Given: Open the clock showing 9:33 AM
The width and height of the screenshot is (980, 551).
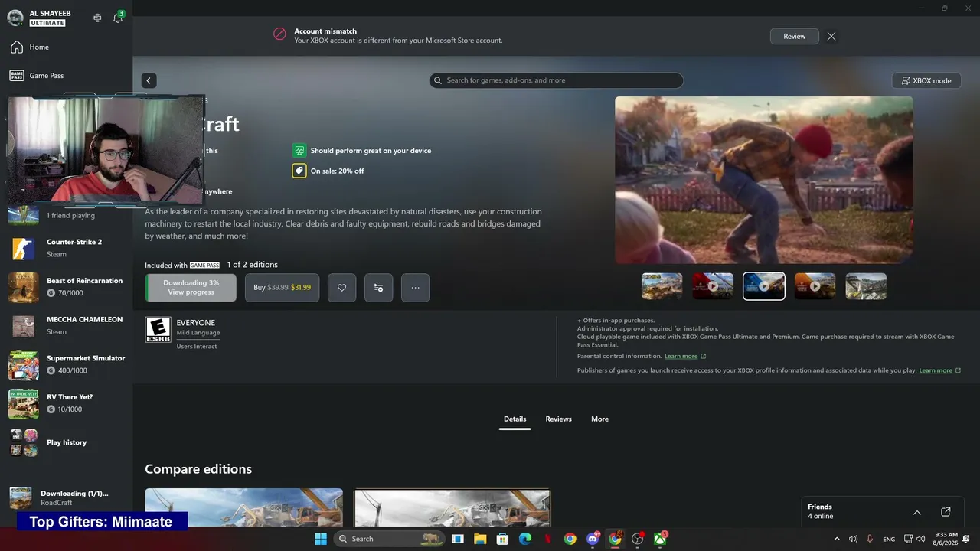Looking at the screenshot, I should 946,539.
